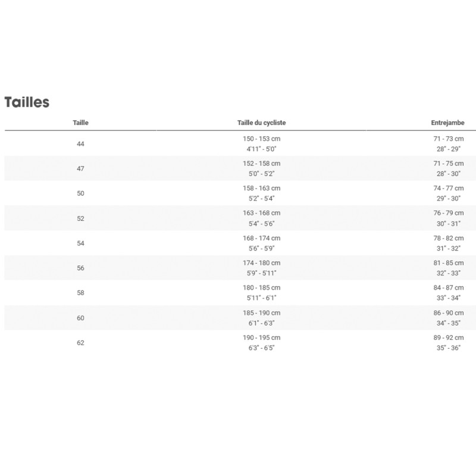Click the 150 - 153 cm rider height

click(262, 139)
